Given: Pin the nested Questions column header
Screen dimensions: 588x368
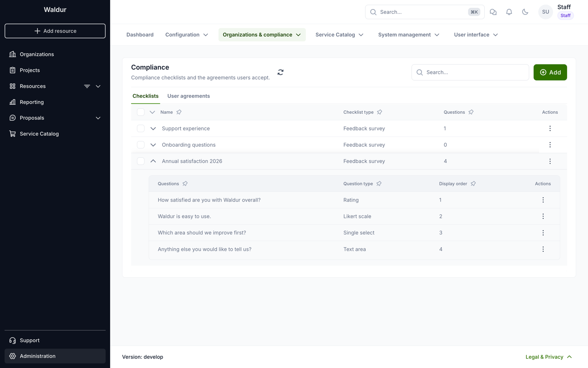Looking at the screenshot, I should (185, 184).
